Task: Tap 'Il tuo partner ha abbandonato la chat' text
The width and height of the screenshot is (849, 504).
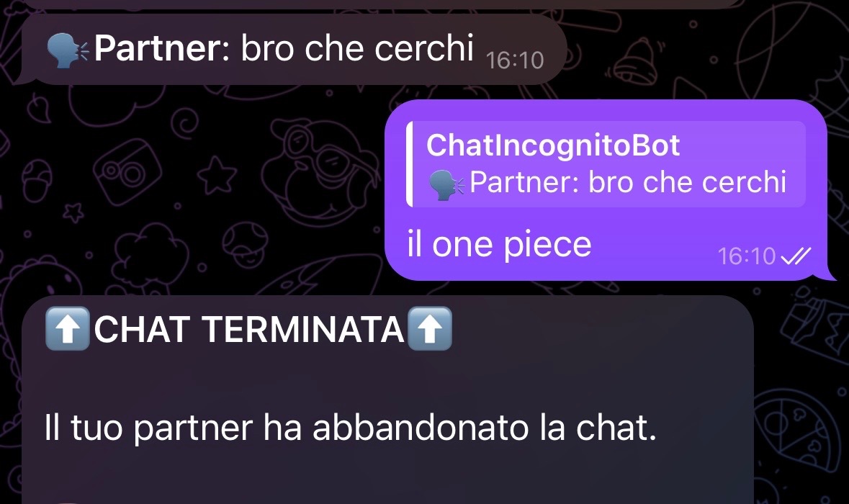Action: click(x=350, y=428)
